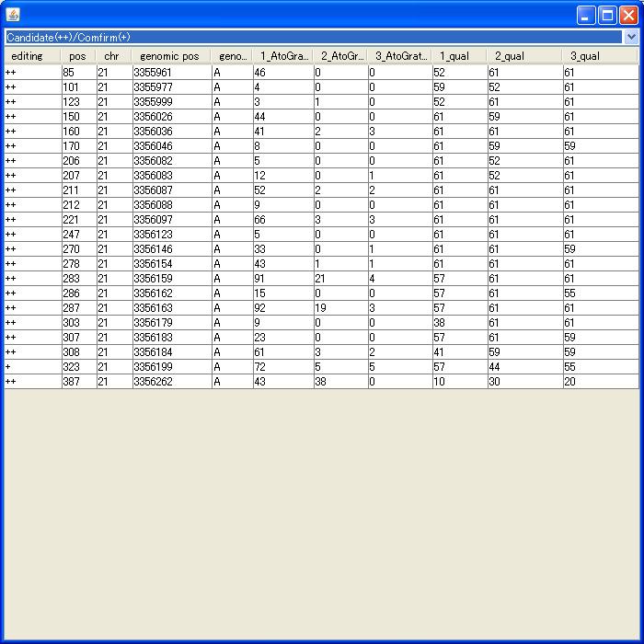
Task: Click 3_qual value 20 in row 387
Action: coord(601,382)
